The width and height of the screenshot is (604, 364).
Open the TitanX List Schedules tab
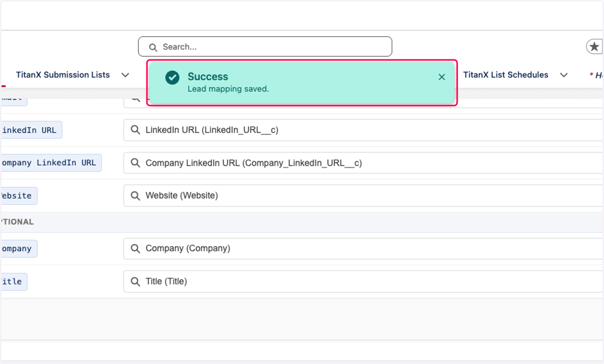point(506,75)
